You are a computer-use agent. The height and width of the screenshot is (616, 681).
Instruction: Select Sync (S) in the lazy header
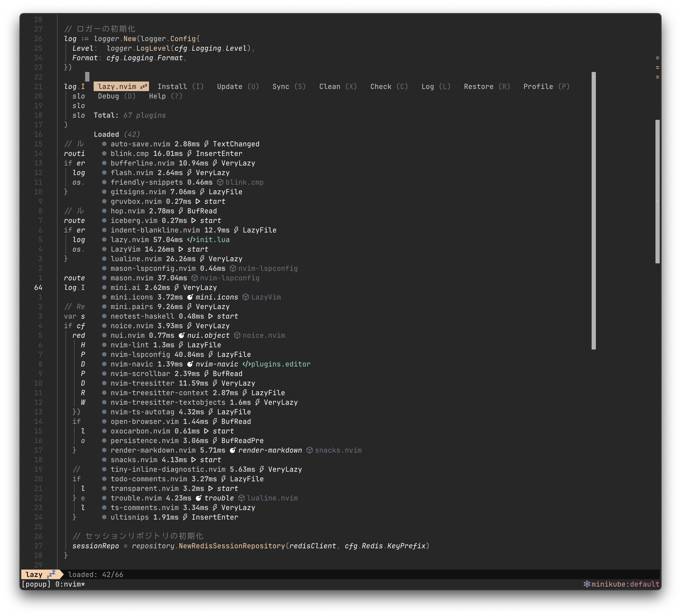coord(289,86)
